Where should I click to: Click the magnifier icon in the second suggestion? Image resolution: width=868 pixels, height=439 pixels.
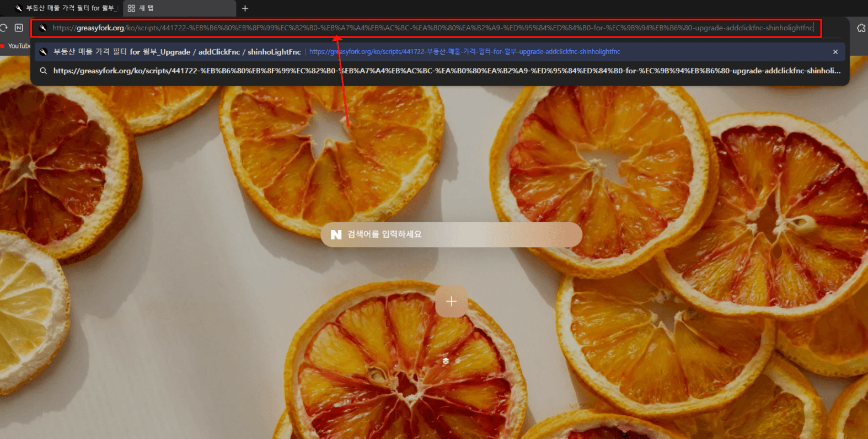pyautogui.click(x=43, y=71)
